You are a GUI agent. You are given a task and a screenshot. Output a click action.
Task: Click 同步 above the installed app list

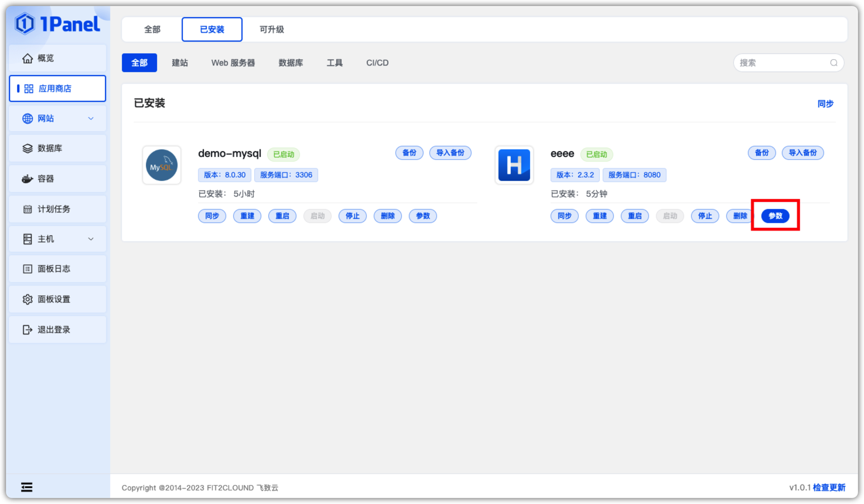[825, 104]
